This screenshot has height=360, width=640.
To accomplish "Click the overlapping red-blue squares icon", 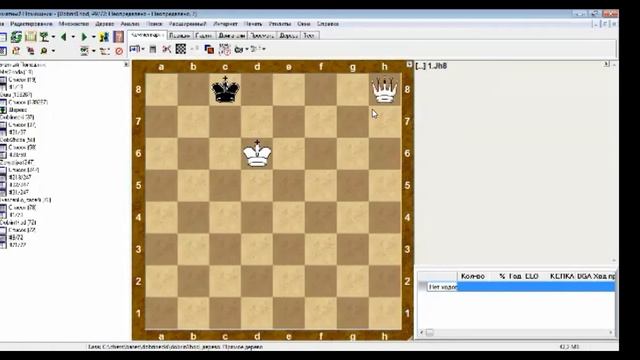I will click(209, 49).
